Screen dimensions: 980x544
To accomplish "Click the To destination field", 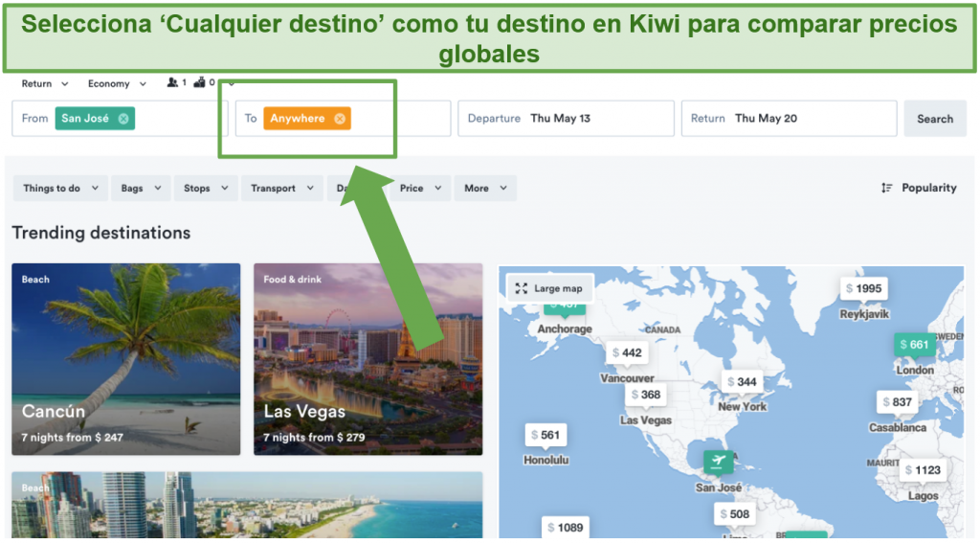I will click(344, 118).
